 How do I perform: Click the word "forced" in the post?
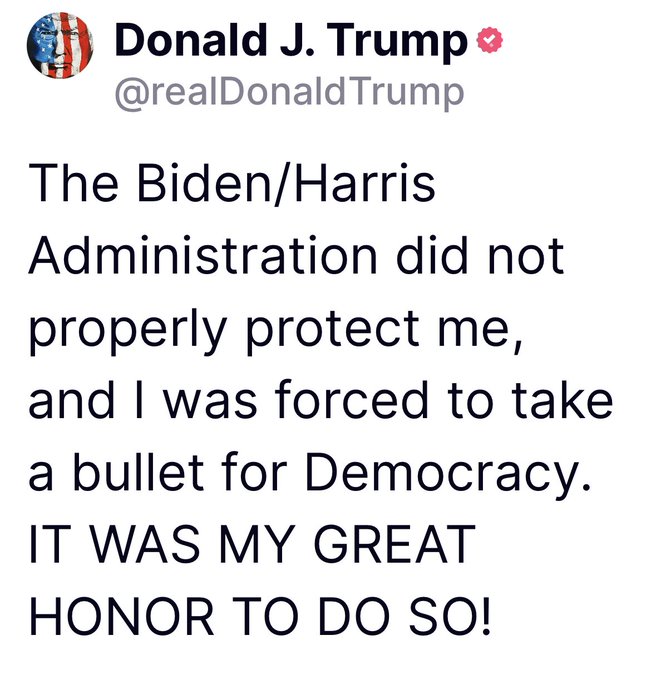pos(352,399)
